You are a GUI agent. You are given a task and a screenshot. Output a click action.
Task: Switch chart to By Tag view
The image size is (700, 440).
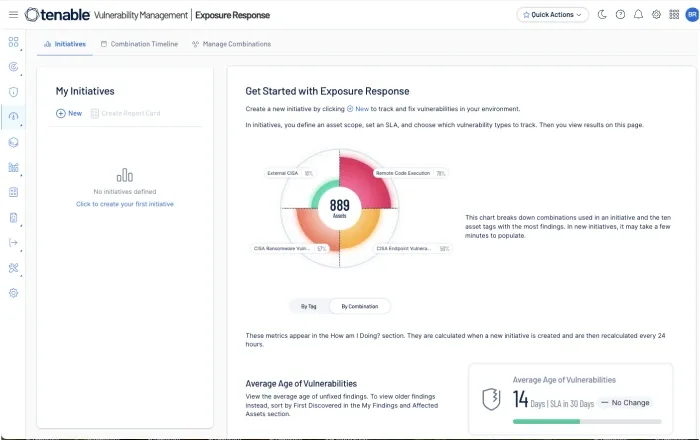[x=308, y=307]
